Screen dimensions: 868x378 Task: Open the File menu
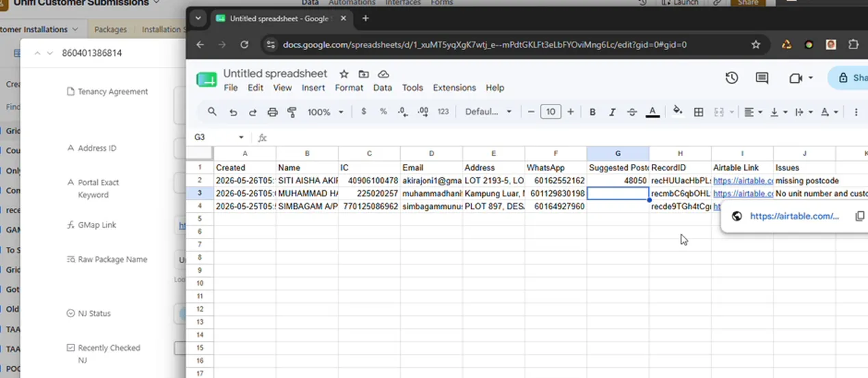point(231,87)
